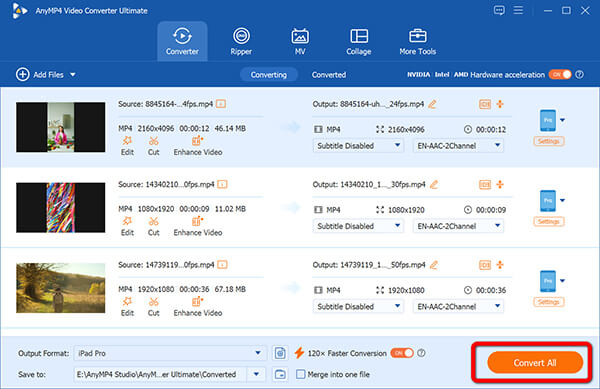Image resolution: width=600 pixels, height=389 pixels.
Task: Switch to the Ripper tab
Action: point(241,41)
